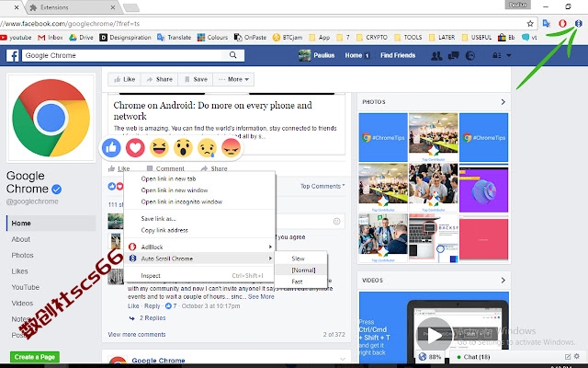Expand the More dropdown on page toolbar

pos(233,79)
